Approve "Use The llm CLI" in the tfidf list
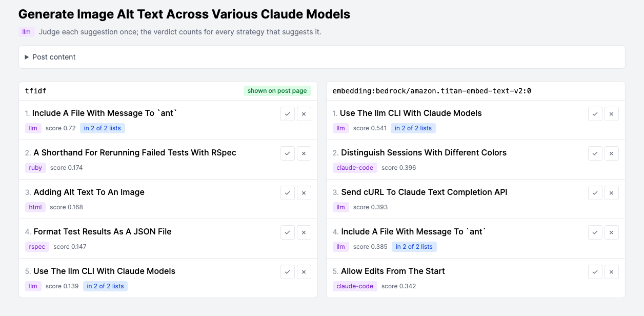644x316 pixels. click(x=288, y=272)
